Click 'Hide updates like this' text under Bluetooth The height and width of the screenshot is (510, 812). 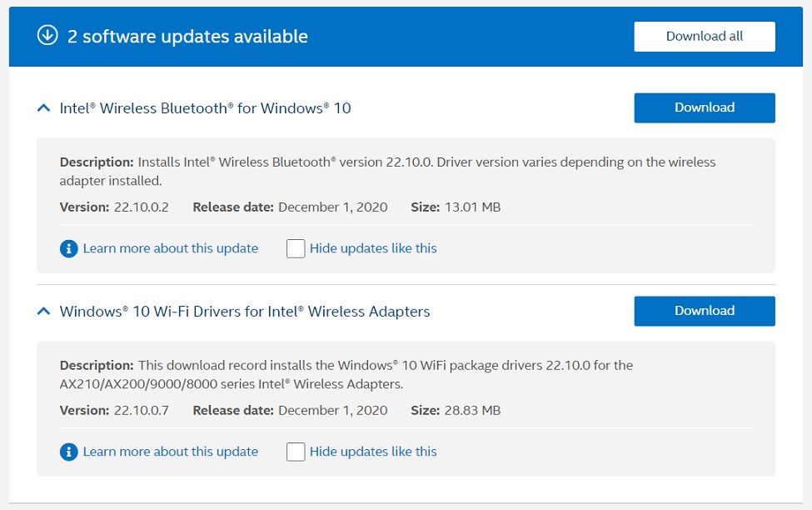pyautogui.click(x=372, y=248)
